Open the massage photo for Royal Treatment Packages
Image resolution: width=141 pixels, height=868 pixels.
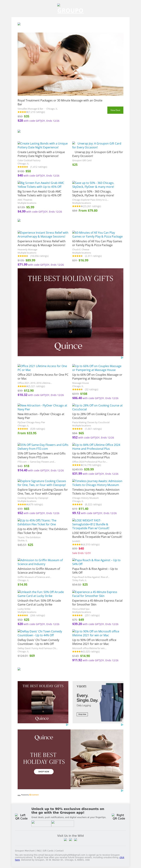tap(70, 64)
